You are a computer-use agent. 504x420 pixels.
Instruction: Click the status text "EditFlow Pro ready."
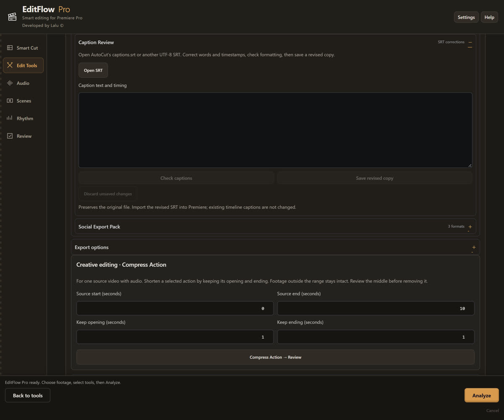pyautogui.click(x=23, y=383)
